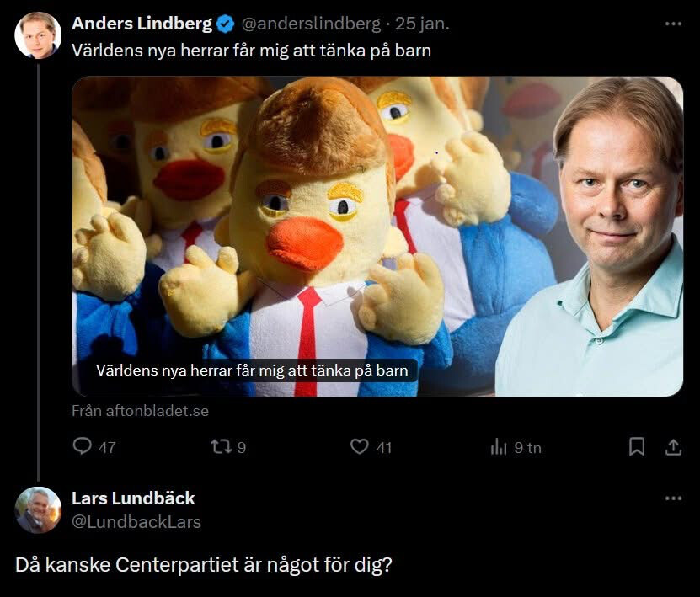The image size is (700, 597).
Task: Click the article headline overlay caption
Action: tap(252, 370)
